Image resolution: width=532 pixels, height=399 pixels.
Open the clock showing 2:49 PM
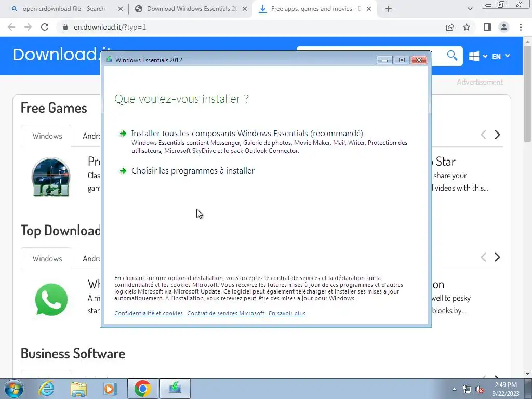506,389
